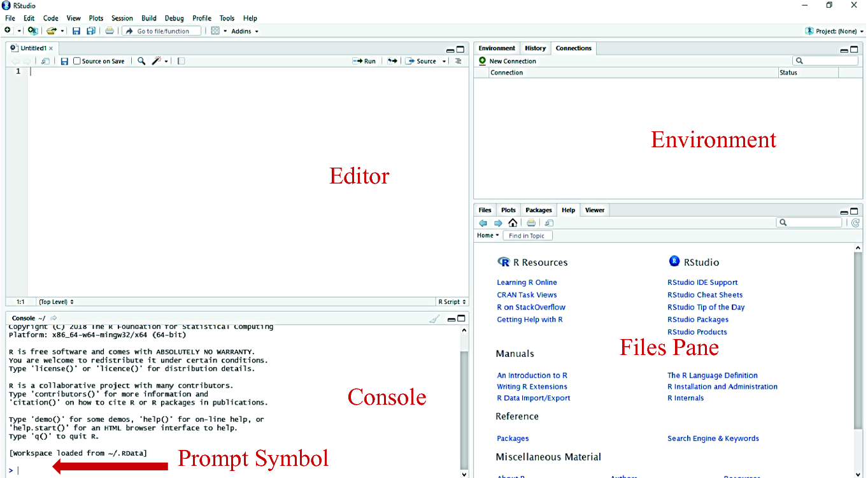Minimize the source editor pane
868x478 pixels.
coord(450,50)
